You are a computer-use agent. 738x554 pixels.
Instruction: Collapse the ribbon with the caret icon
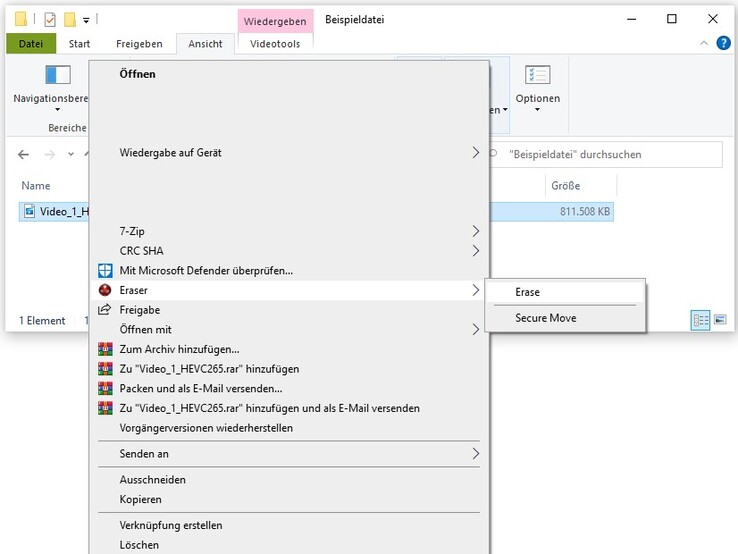704,43
